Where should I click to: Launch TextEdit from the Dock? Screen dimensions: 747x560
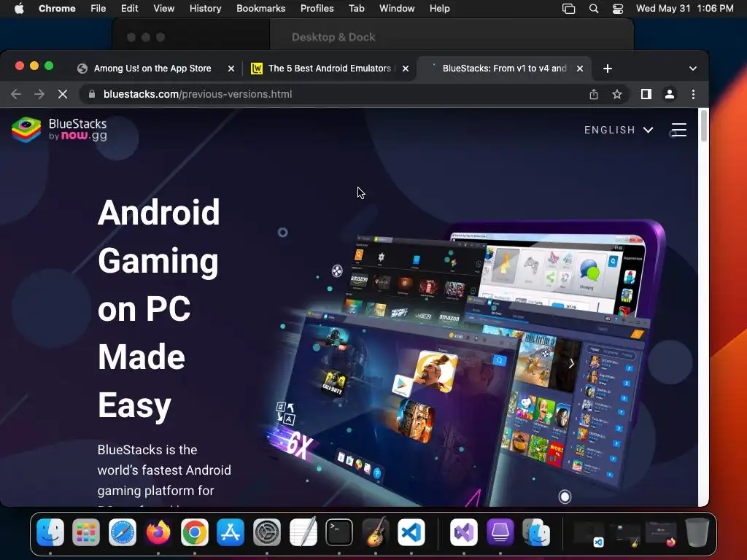click(303, 532)
